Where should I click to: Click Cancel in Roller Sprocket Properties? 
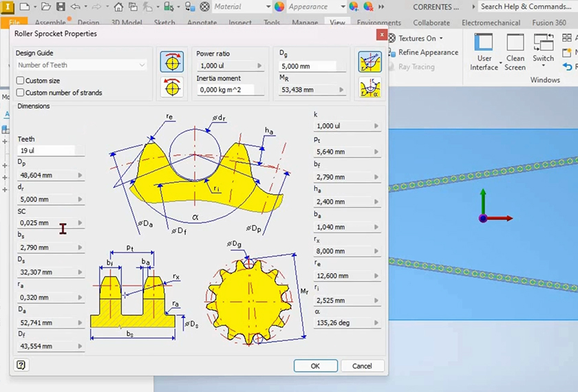[x=362, y=366]
